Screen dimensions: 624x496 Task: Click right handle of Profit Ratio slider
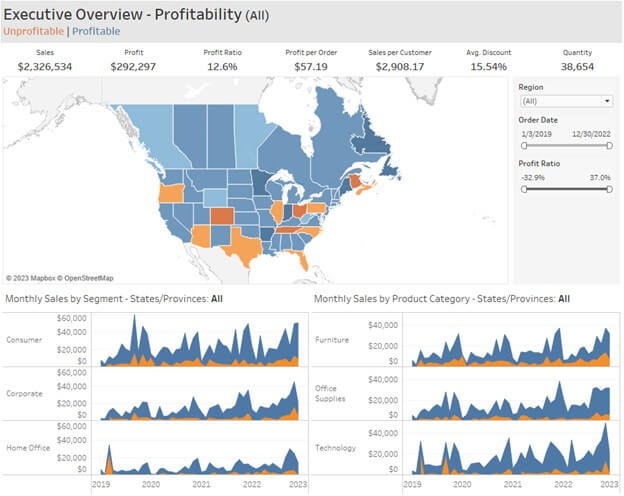[x=609, y=189]
